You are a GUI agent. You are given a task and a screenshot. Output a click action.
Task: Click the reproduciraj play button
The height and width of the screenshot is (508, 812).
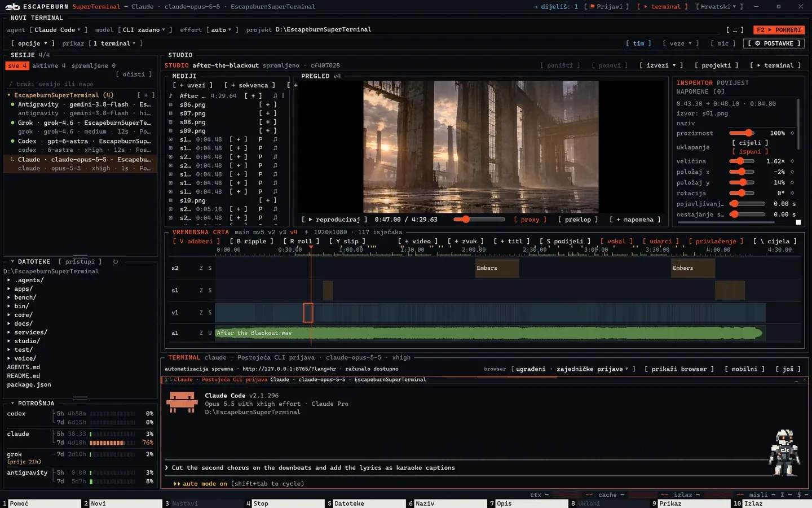[334, 220]
